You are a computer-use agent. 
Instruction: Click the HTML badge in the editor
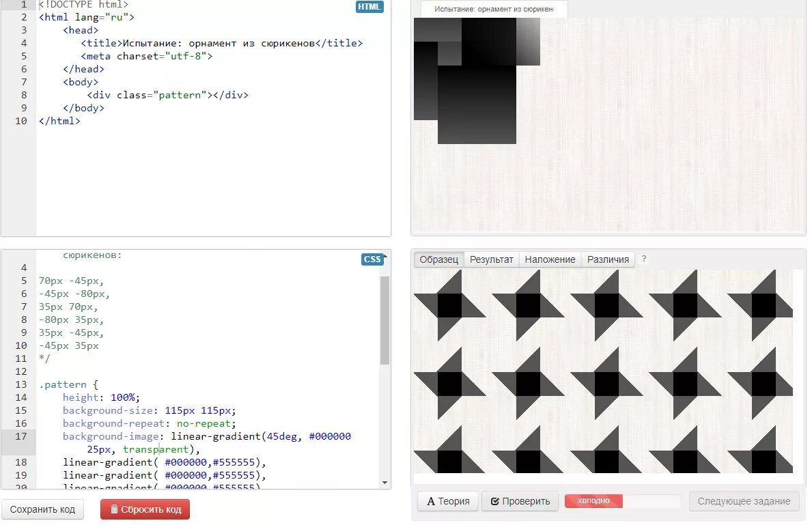(x=369, y=7)
